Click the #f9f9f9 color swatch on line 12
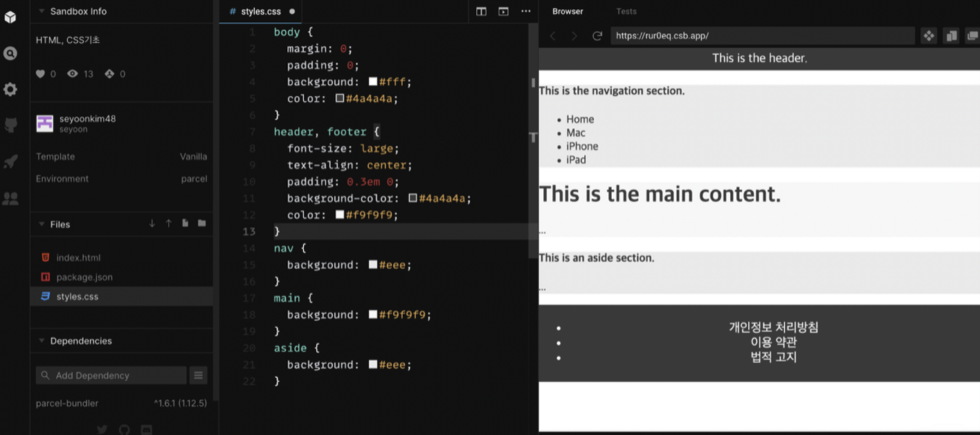 pyautogui.click(x=340, y=215)
